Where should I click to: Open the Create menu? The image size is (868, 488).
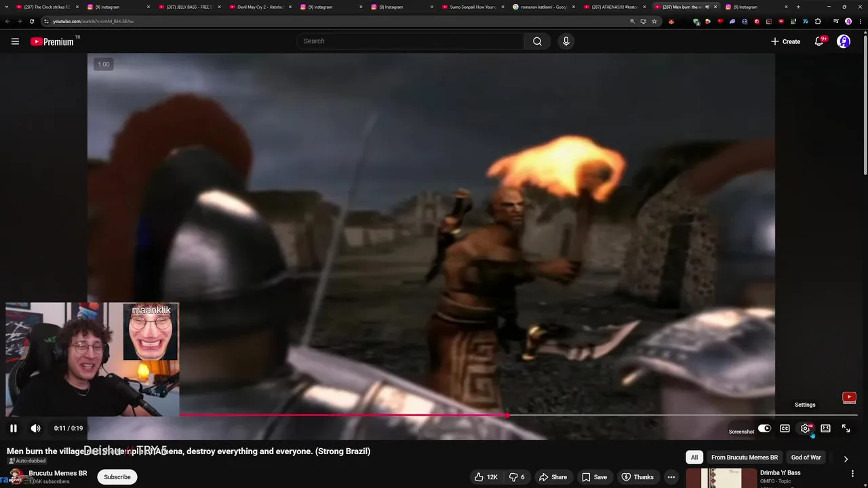[785, 41]
